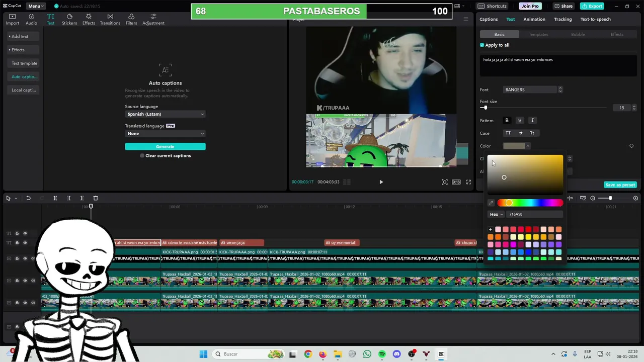644x362 pixels.
Task: Open the Effects sub-tab in text inspector
Action: [x=617, y=34]
